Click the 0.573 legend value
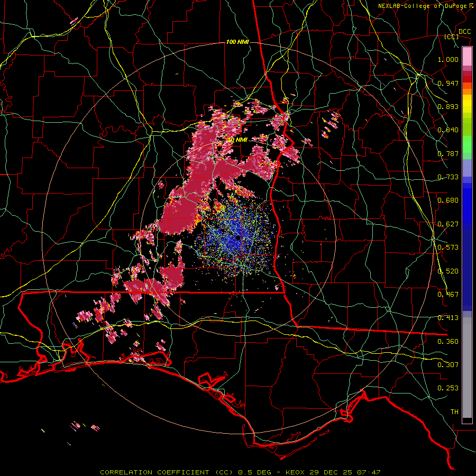The image size is (476, 476). tap(448, 248)
